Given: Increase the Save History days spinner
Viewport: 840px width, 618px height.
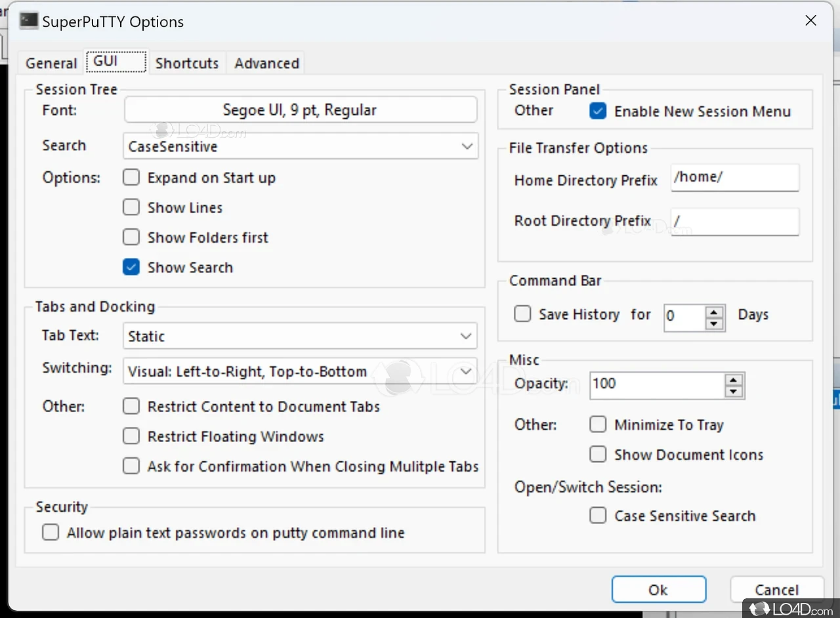Looking at the screenshot, I should [714, 310].
